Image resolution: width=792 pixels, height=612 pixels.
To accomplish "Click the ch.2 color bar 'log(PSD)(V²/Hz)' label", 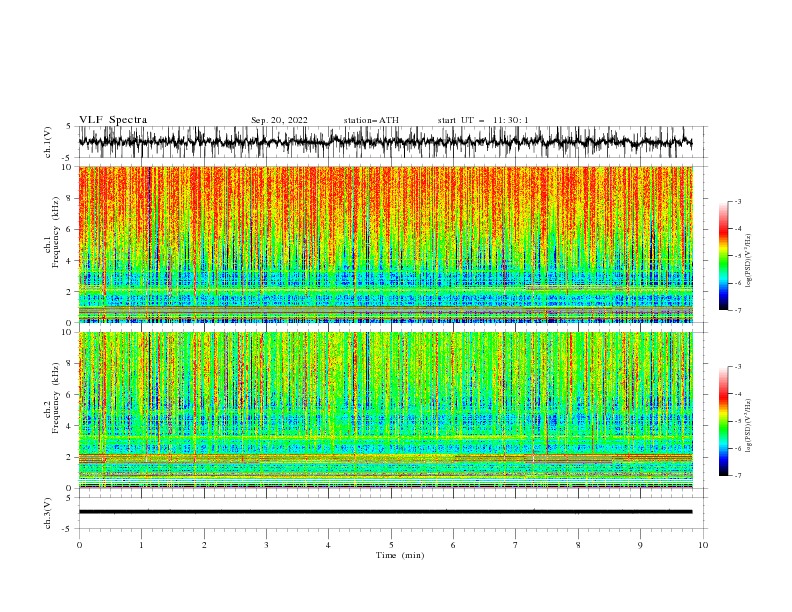I will 748,426.
